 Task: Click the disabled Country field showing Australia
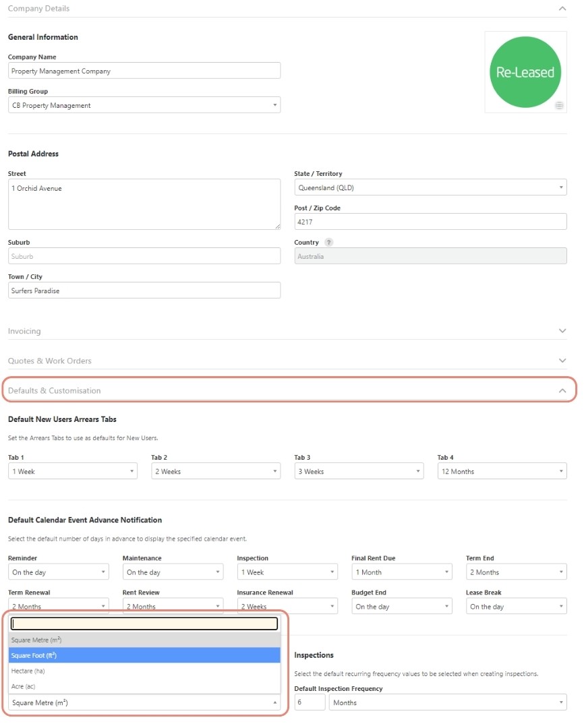pos(430,256)
